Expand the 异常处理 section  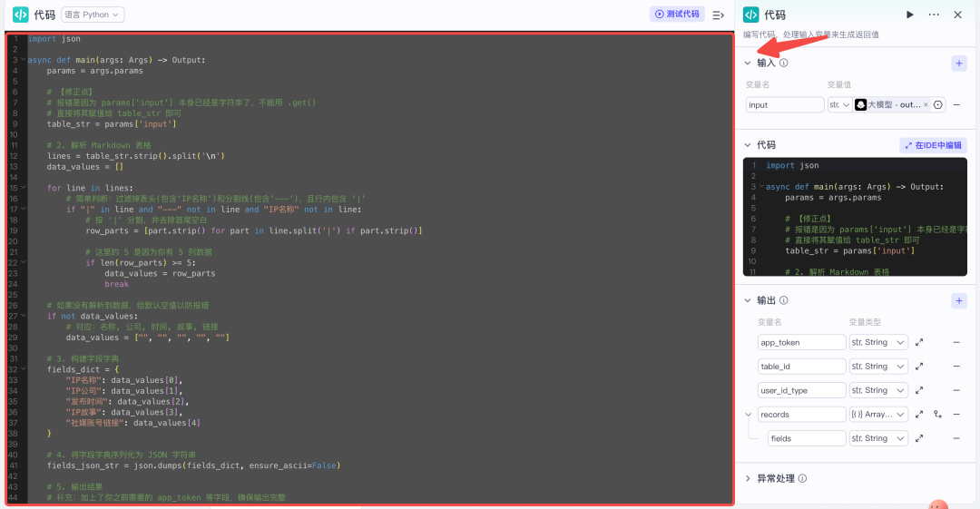click(748, 478)
